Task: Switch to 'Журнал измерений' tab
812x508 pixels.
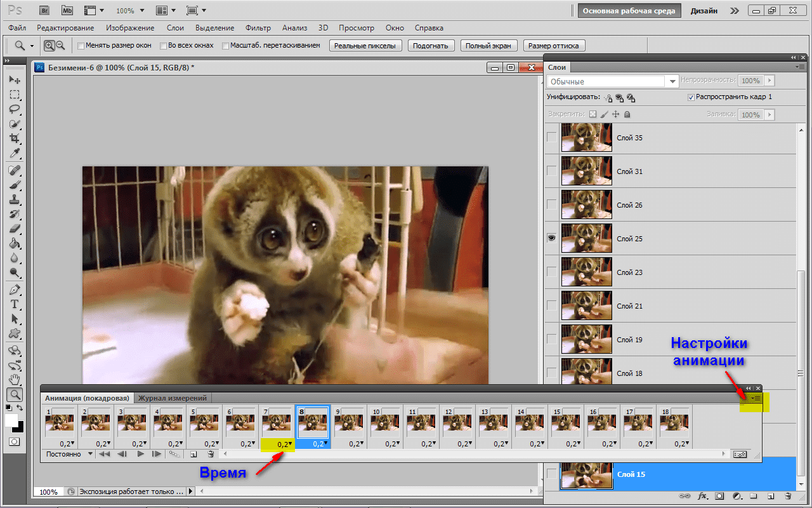Action: (x=173, y=398)
